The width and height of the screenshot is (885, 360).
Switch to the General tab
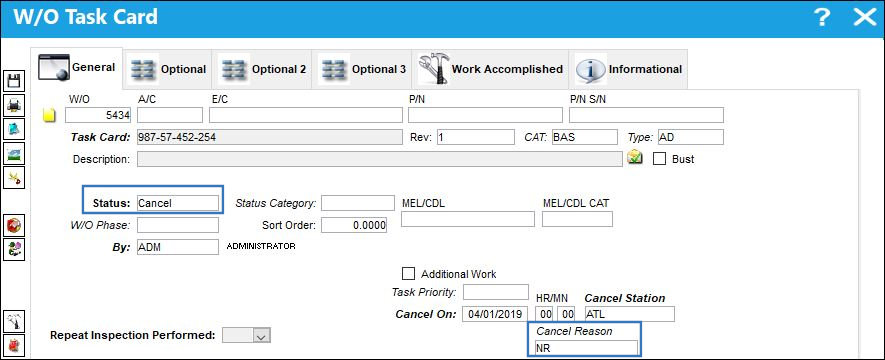76,68
